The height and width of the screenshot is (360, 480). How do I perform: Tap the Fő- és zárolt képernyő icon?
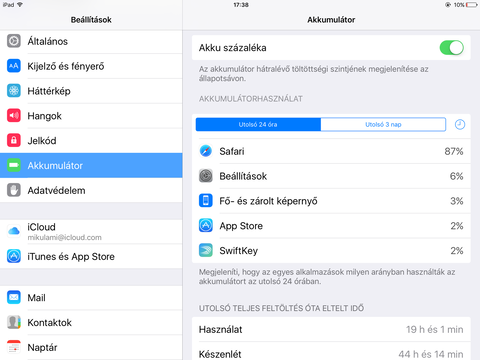[x=206, y=201]
